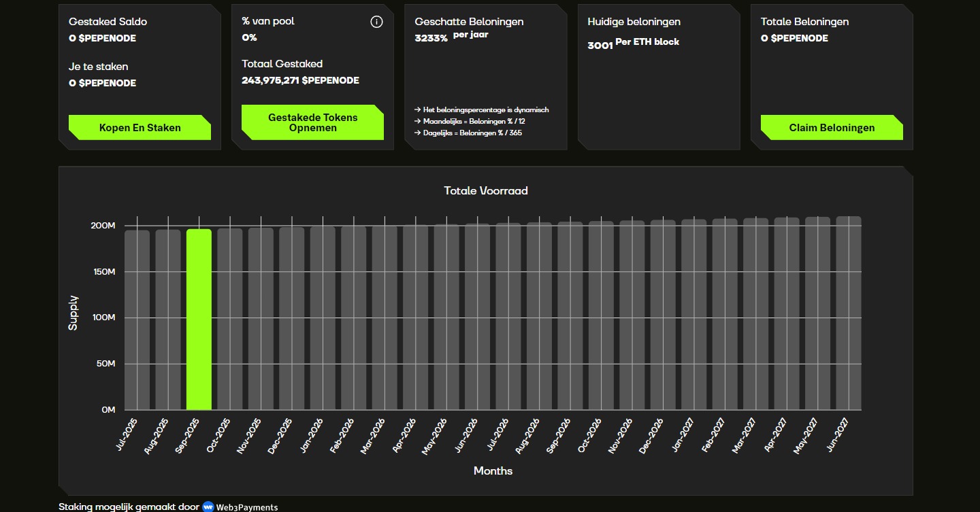
Task: Select the Mar-2026 supply bar
Action: click(x=385, y=318)
